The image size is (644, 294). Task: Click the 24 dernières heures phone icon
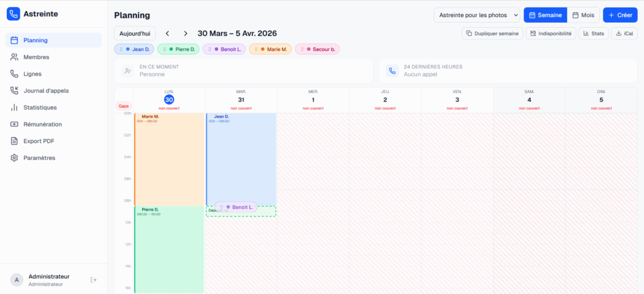[392, 71]
